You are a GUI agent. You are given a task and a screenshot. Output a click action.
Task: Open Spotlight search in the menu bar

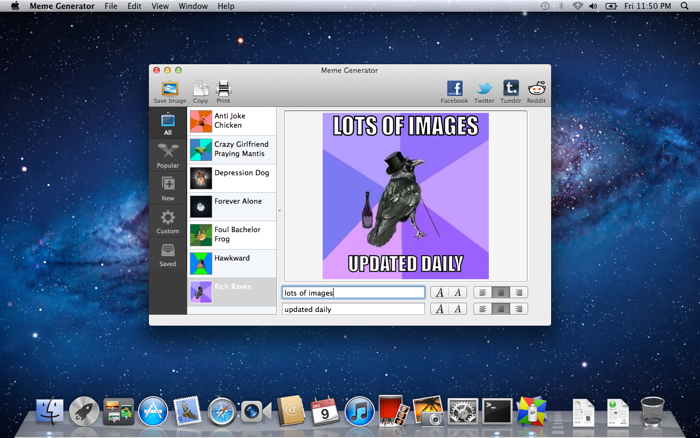pos(684,6)
